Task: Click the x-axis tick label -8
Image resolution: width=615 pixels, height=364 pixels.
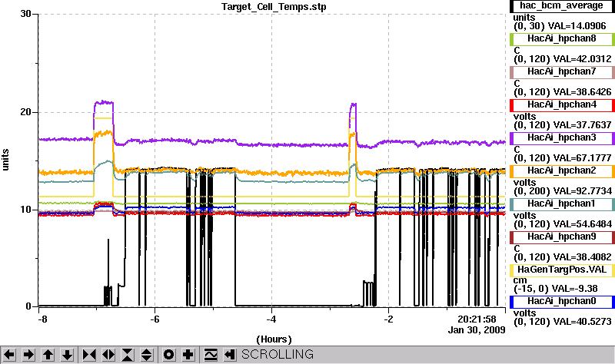Action: coord(42,319)
